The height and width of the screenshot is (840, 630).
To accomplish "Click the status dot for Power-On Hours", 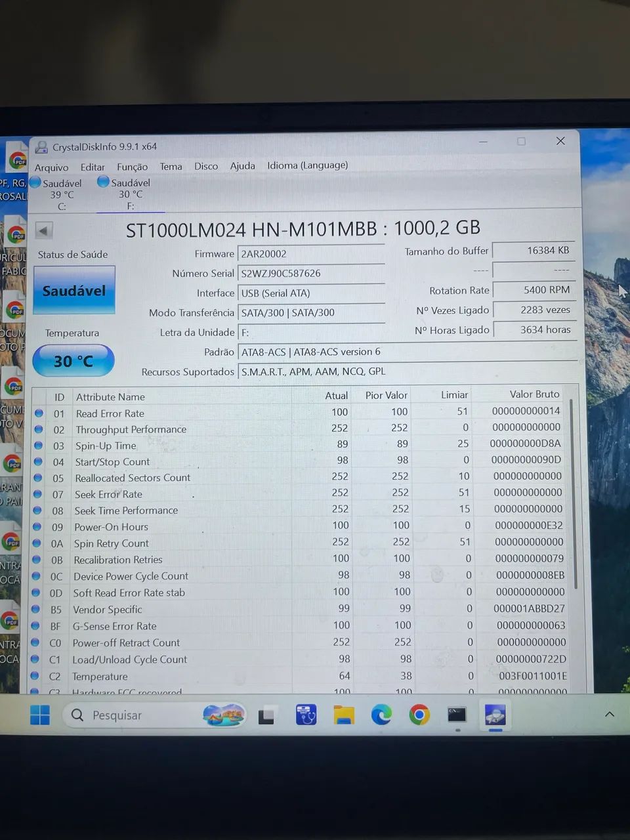I will pos(37,526).
